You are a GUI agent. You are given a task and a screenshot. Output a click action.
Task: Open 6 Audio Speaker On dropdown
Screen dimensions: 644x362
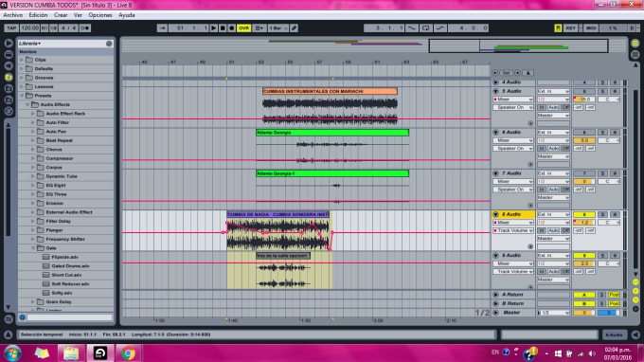pos(513,149)
